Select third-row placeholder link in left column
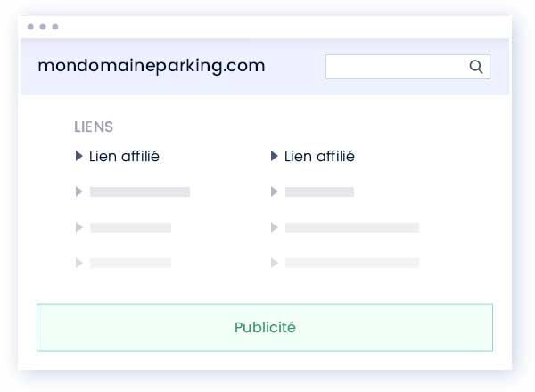The width and height of the screenshot is (535, 392). click(x=131, y=227)
